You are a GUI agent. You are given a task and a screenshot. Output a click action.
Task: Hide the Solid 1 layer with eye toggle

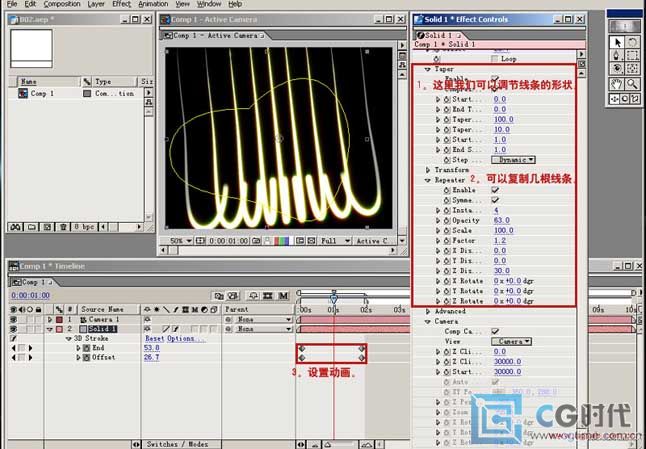click(x=13, y=329)
